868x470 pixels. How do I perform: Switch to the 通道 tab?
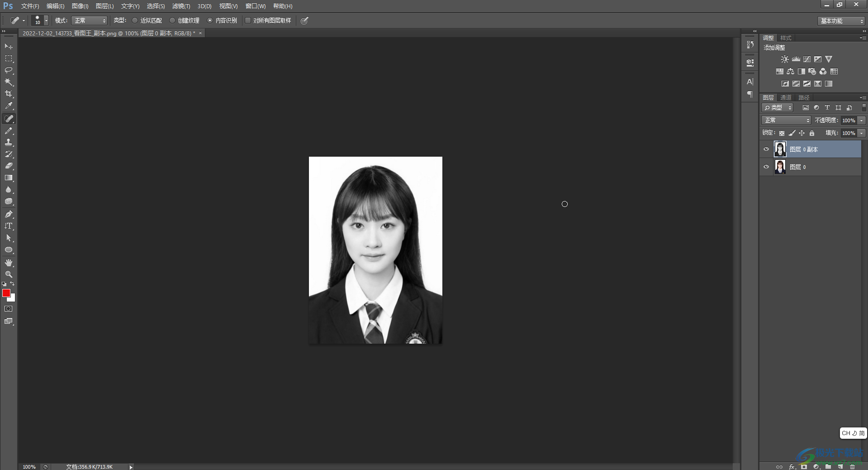point(786,97)
